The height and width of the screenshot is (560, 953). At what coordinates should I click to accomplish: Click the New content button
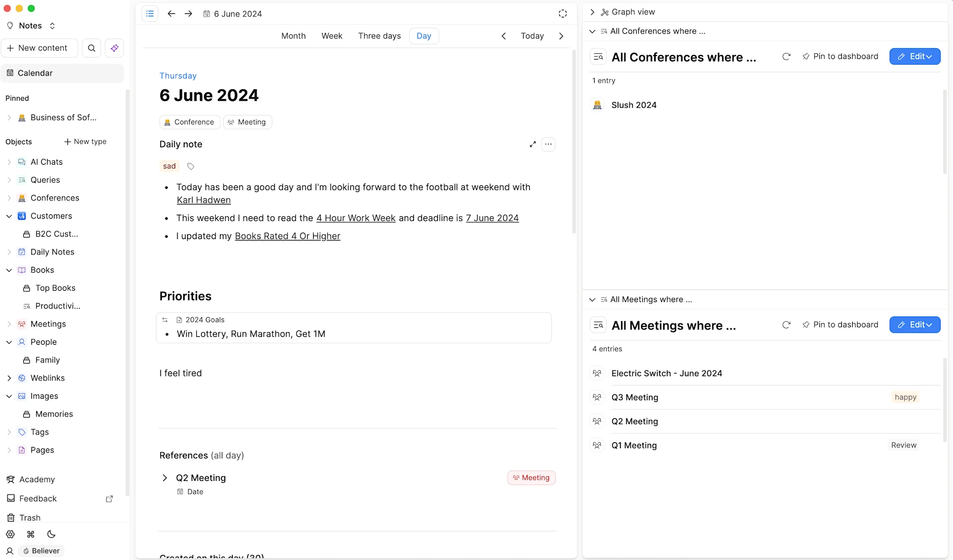39,48
